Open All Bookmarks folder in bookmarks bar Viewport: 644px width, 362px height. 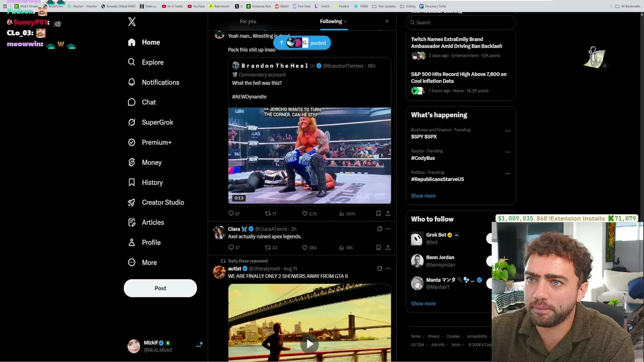point(627,6)
